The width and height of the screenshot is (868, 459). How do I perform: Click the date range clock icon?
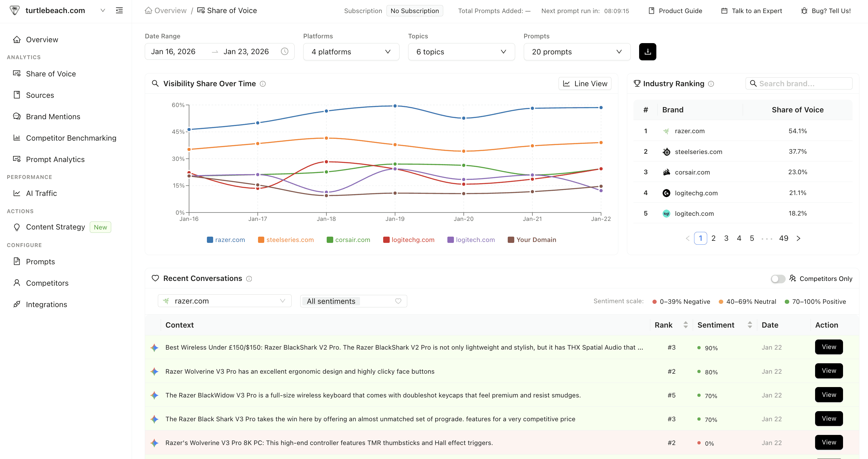(285, 51)
